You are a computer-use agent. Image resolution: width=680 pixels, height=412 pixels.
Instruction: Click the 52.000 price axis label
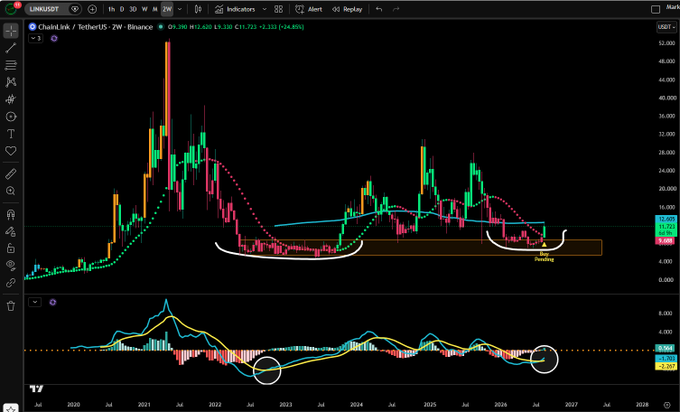click(x=666, y=43)
